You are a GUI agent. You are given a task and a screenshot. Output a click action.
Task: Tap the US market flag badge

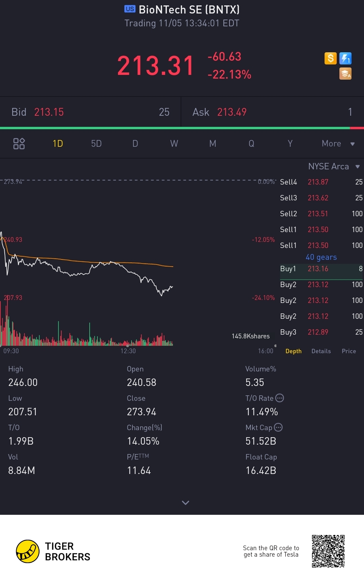coord(130,9)
